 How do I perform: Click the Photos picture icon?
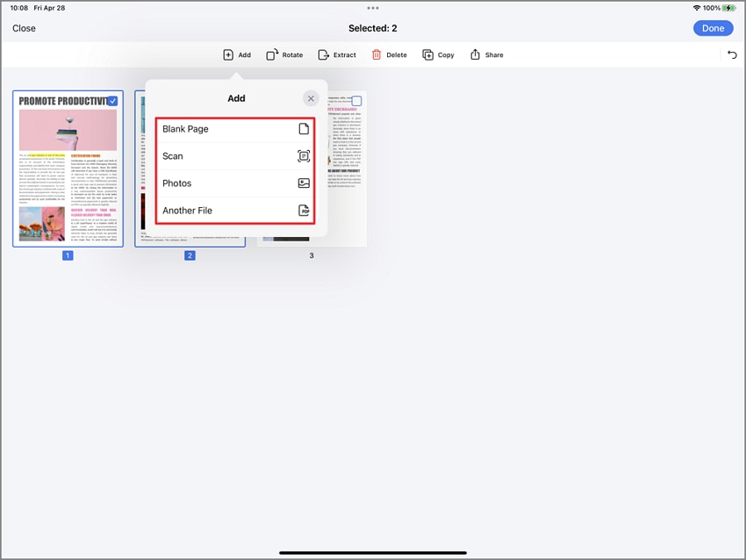(304, 183)
